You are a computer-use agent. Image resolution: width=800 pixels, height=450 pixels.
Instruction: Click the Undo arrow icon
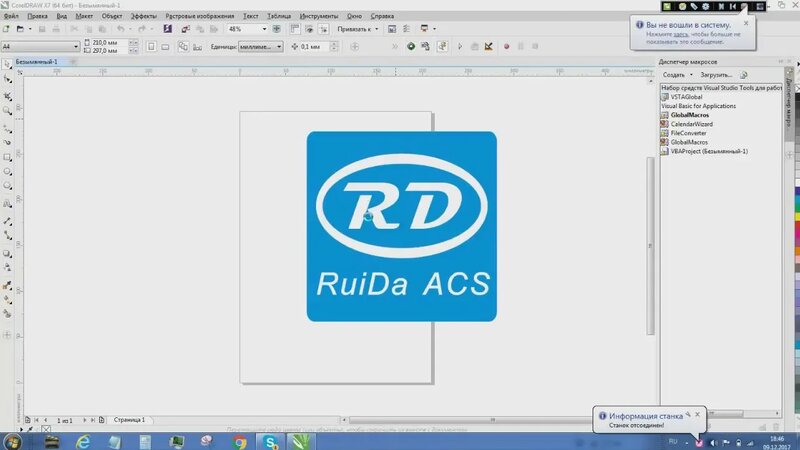click(x=120, y=29)
